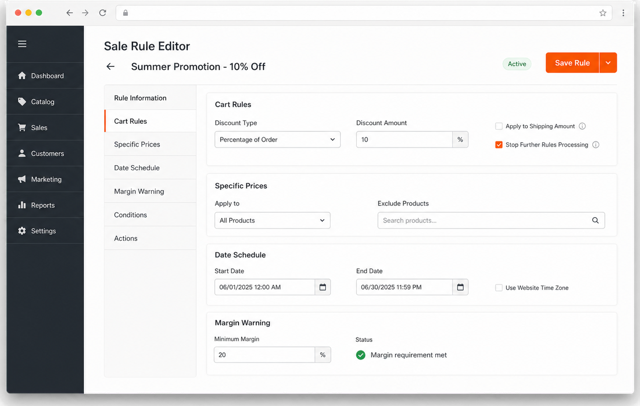Open the Settings section
The image size is (640, 406).
45,231
